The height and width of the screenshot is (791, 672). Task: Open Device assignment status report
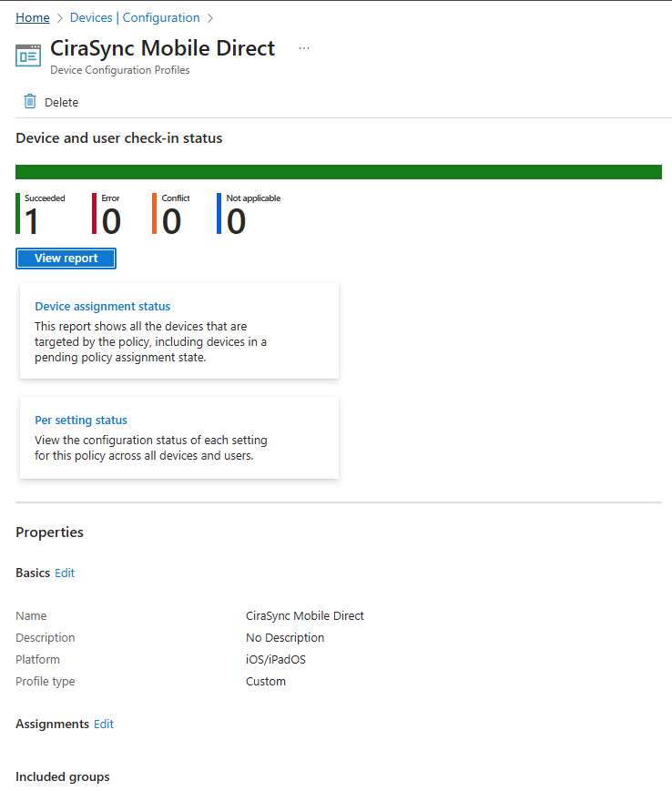coord(102,306)
